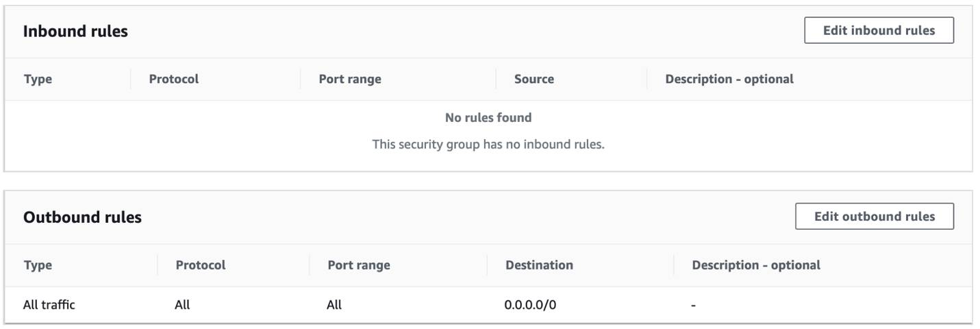Click Description - optional header in Outbound rules
The height and width of the screenshot is (329, 980).
756,265
